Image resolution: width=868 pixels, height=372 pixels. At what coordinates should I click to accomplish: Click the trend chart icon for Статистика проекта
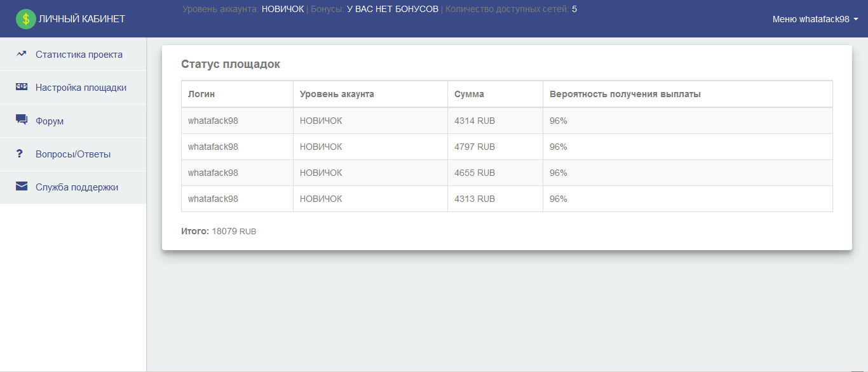22,54
